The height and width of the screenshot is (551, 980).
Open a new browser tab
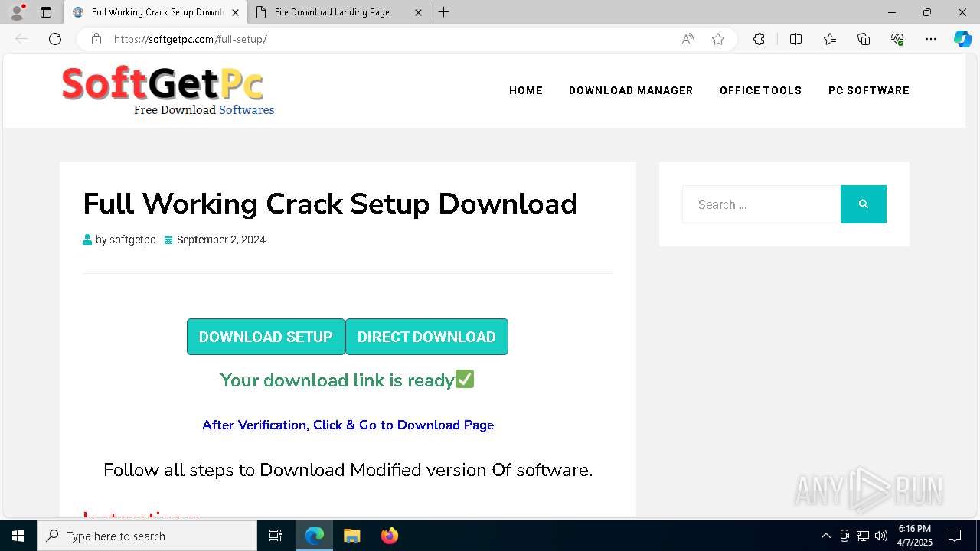(444, 12)
